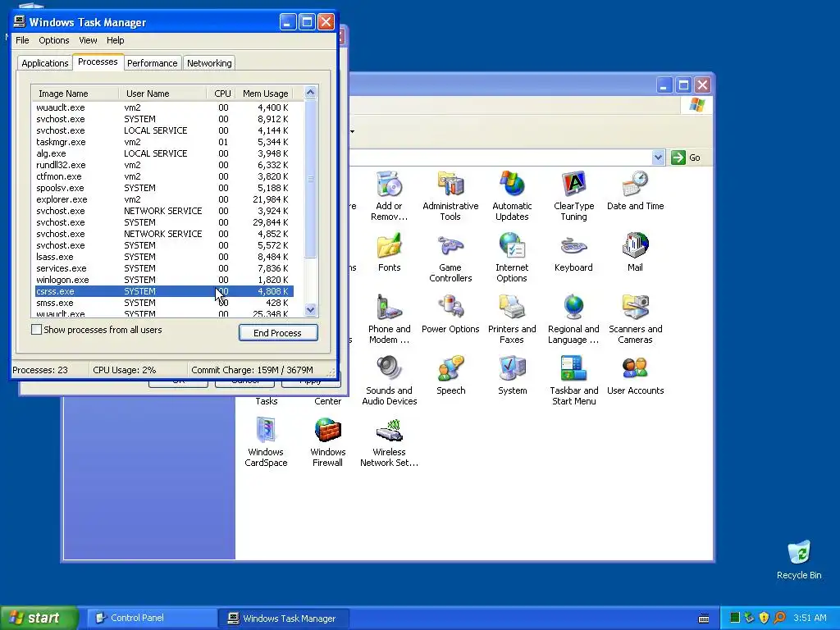Sort processes by User Name column

pyautogui.click(x=163, y=94)
